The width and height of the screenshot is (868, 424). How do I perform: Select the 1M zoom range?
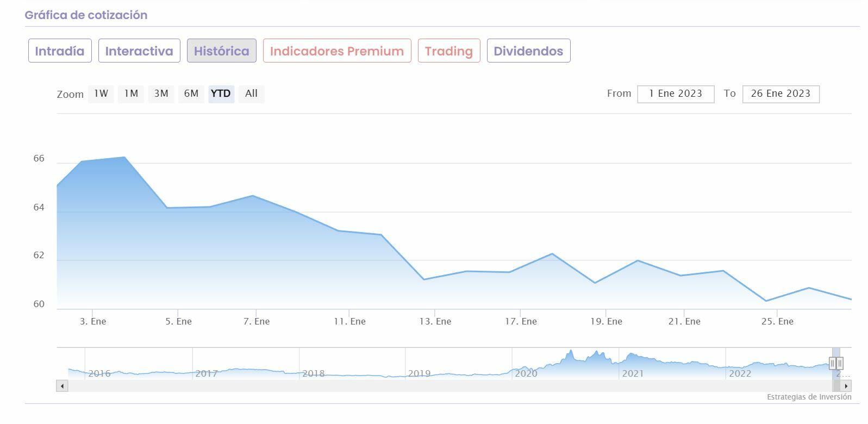[131, 93]
